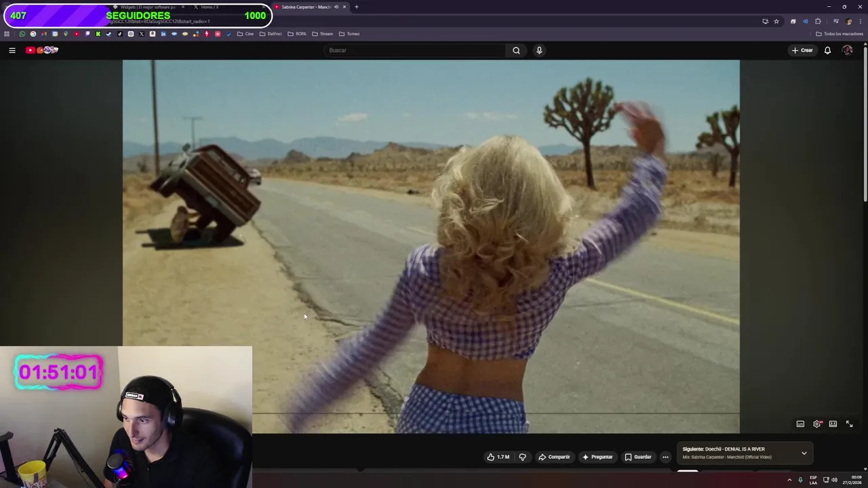Viewport: 868px width, 488px height.
Task: Open YouTube notifications bell
Action: tap(827, 50)
